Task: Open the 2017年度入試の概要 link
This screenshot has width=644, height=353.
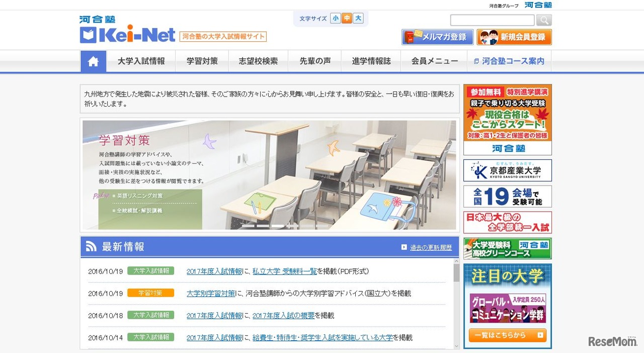Action: pyautogui.click(x=283, y=315)
